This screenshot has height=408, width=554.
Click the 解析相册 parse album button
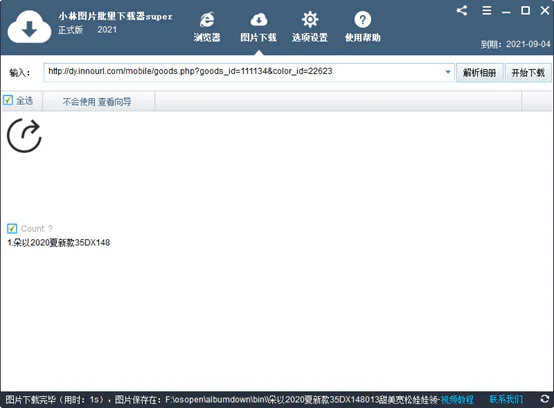point(479,73)
